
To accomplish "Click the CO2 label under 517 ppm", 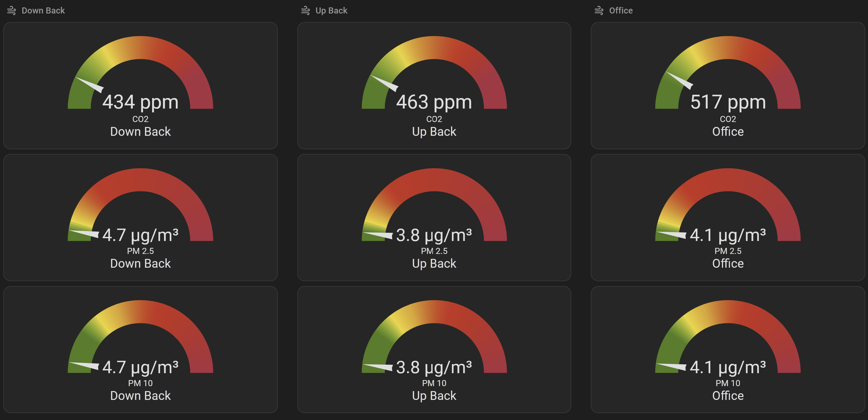I will click(728, 119).
